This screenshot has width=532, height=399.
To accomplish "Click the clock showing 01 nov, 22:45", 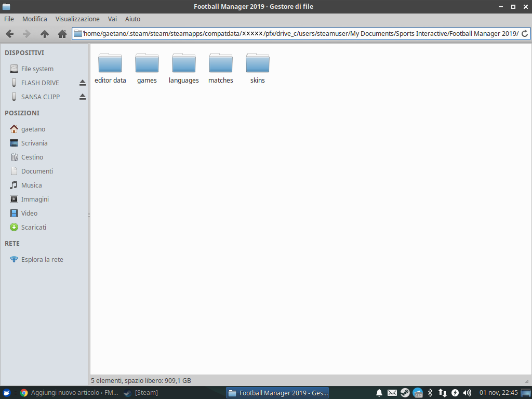I will [498, 393].
